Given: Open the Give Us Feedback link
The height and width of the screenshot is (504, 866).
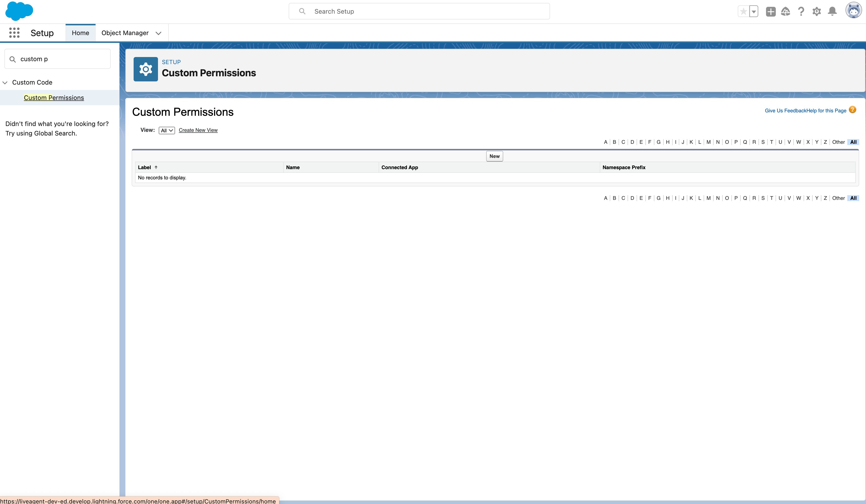Looking at the screenshot, I should (x=785, y=111).
